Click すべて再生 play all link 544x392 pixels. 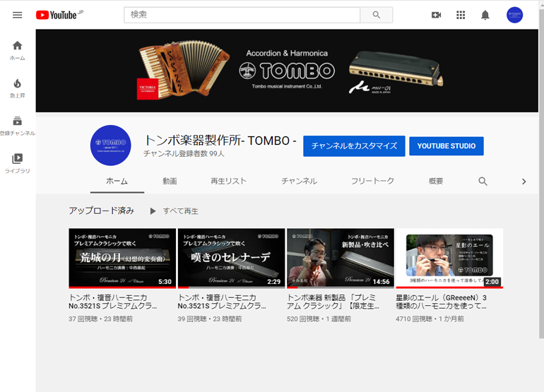coord(180,211)
